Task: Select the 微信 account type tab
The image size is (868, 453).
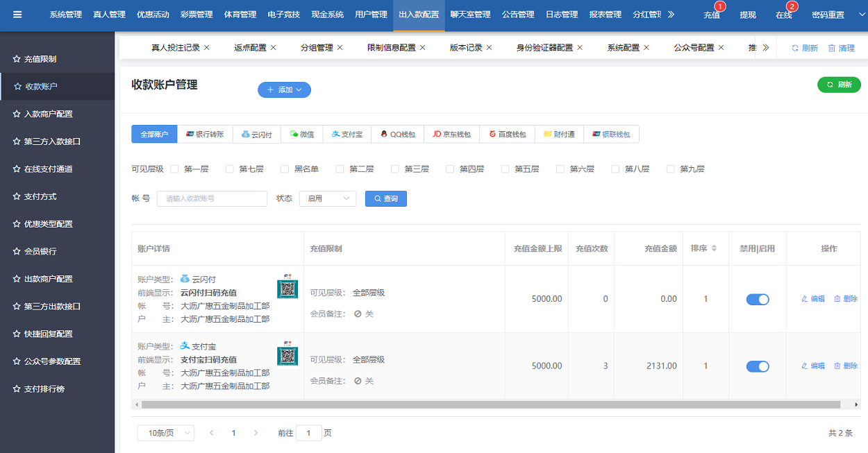Action: 301,134
